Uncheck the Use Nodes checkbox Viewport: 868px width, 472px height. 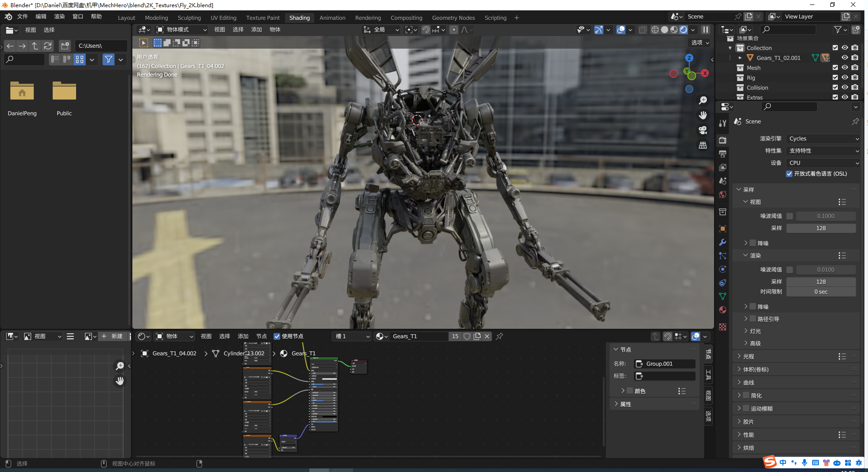point(277,336)
